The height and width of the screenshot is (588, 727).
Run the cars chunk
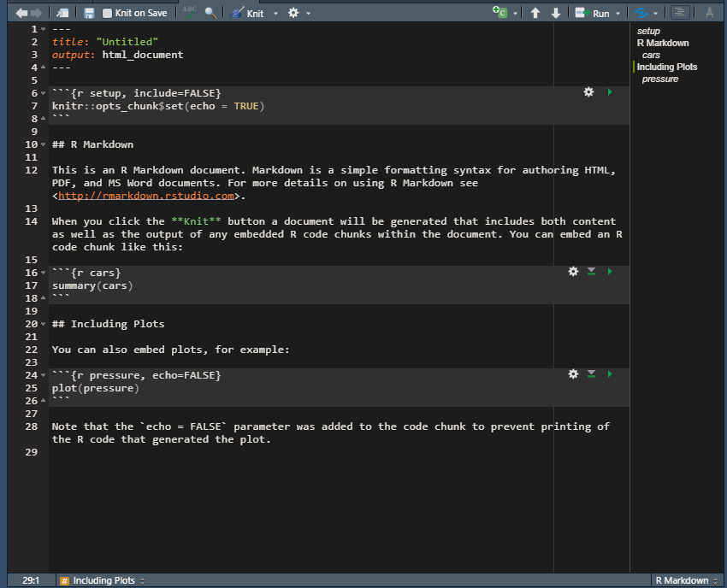[x=610, y=271]
